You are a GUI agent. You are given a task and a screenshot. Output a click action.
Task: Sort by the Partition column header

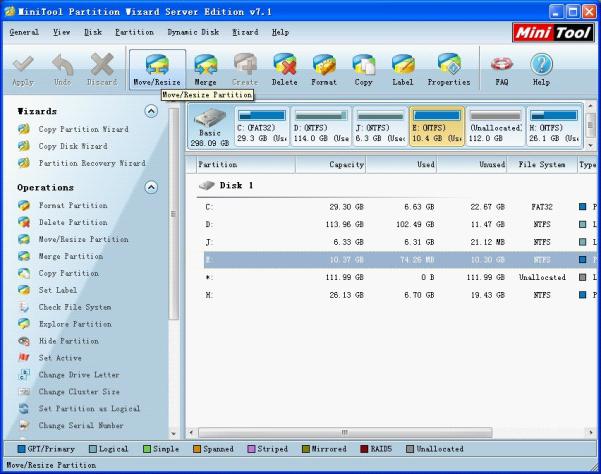tap(245, 164)
